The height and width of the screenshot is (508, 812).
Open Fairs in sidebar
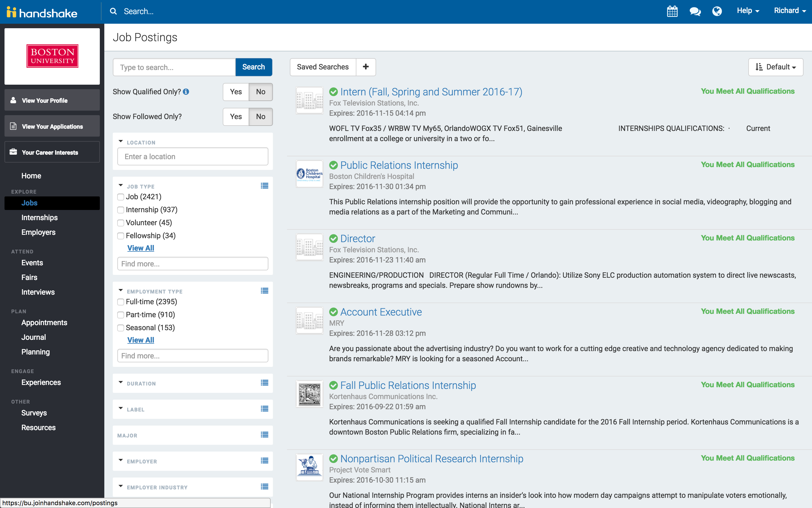point(29,277)
